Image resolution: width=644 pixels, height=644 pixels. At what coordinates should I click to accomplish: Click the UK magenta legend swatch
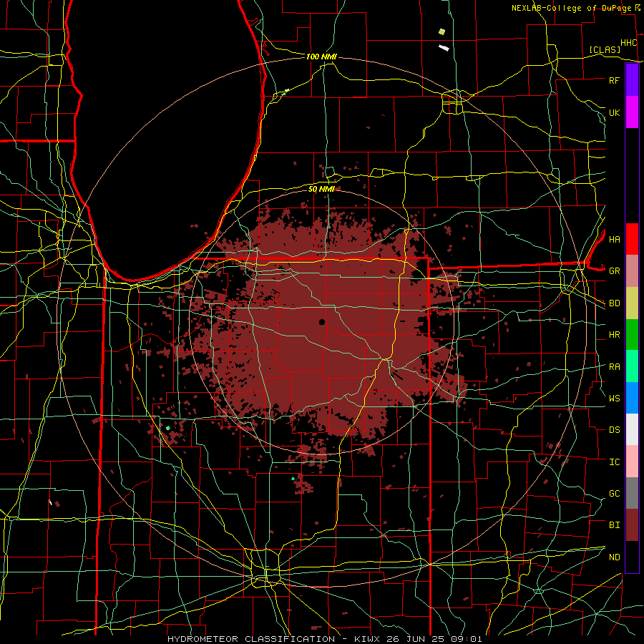632,112
